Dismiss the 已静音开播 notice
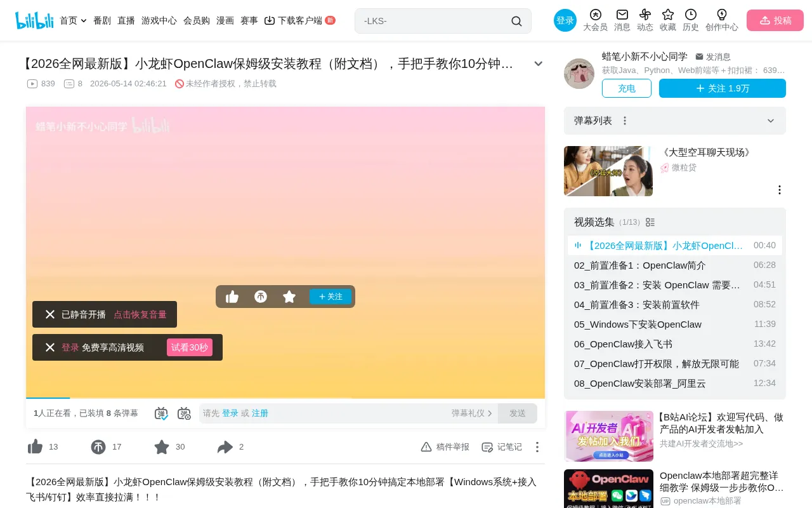Screen dimensions: 812x508 tap(50, 314)
